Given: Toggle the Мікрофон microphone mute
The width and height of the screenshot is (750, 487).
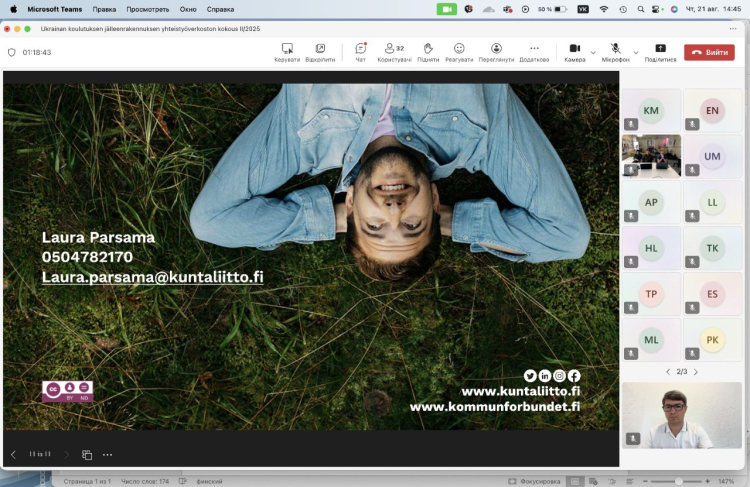Looking at the screenshot, I should [615, 49].
